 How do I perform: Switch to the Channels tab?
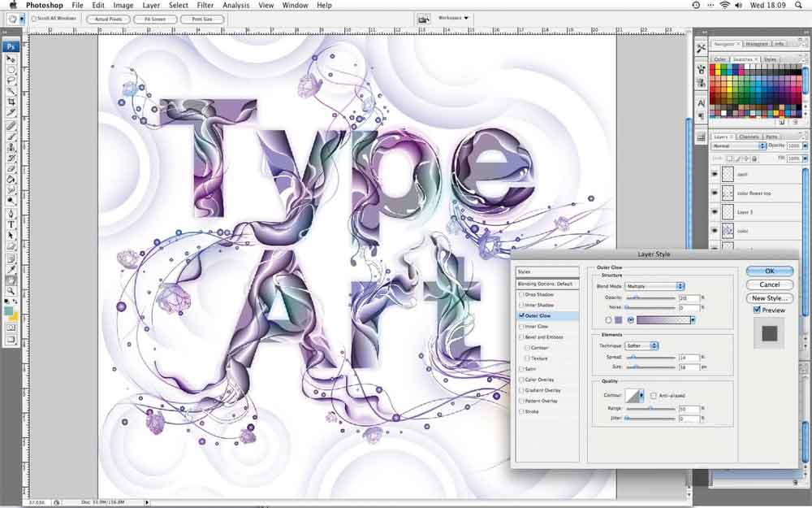(x=749, y=137)
